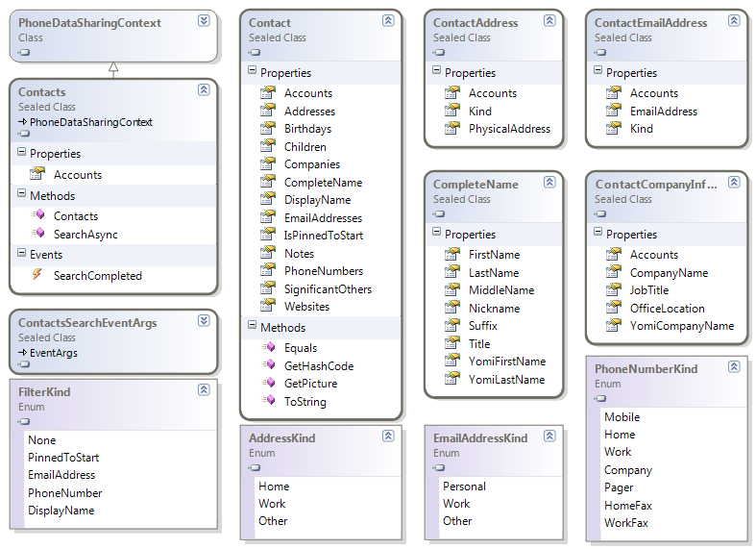
Task: Collapse the ContactCompanyInf... class chevron
Action: (734, 182)
